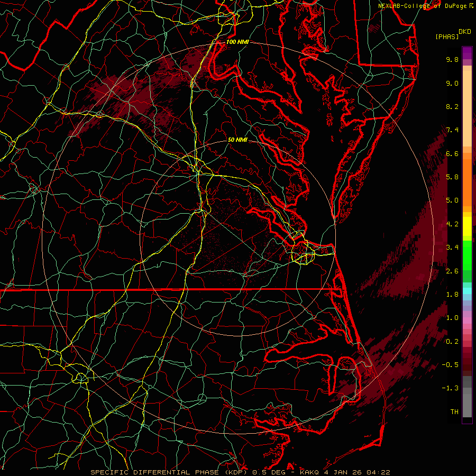Click the 6.6 legend value
The width and height of the screenshot is (476, 476).
(x=452, y=153)
